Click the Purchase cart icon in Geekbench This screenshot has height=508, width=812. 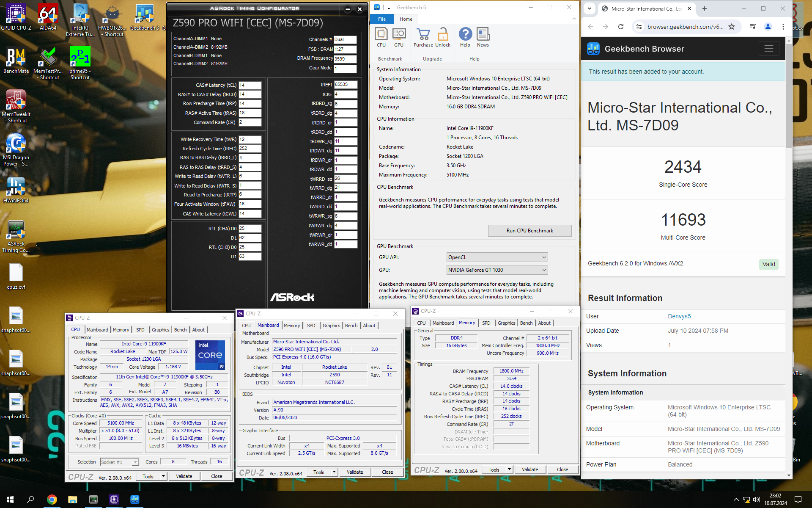(423, 37)
